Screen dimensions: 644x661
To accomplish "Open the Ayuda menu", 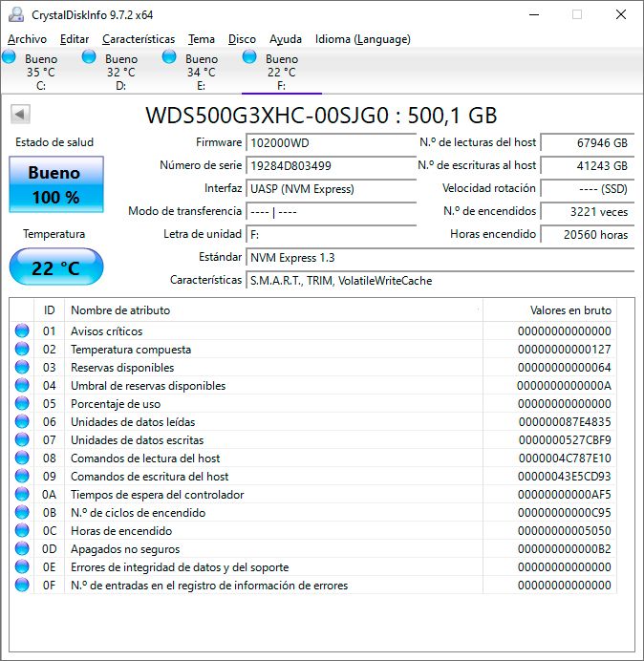I will (286, 39).
